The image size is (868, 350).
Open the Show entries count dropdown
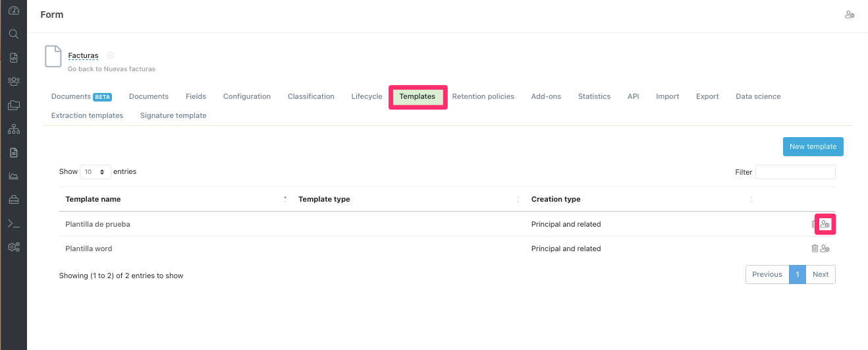95,172
